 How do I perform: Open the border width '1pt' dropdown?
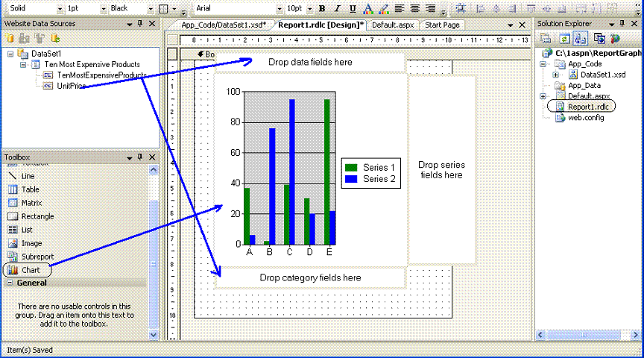tap(103, 9)
